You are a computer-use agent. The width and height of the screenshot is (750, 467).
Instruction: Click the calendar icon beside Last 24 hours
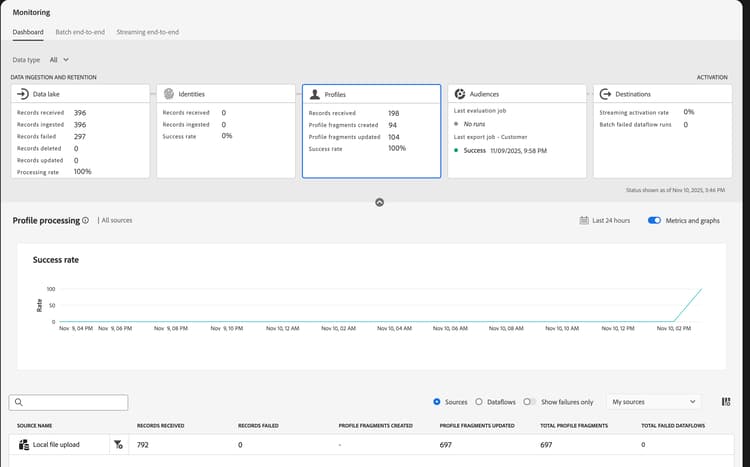click(x=584, y=220)
